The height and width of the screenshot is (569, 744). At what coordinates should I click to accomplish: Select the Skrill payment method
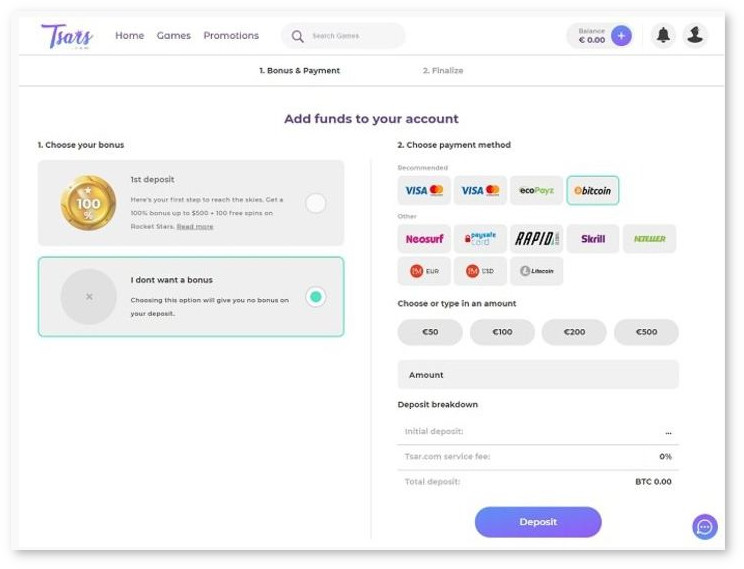tap(593, 239)
